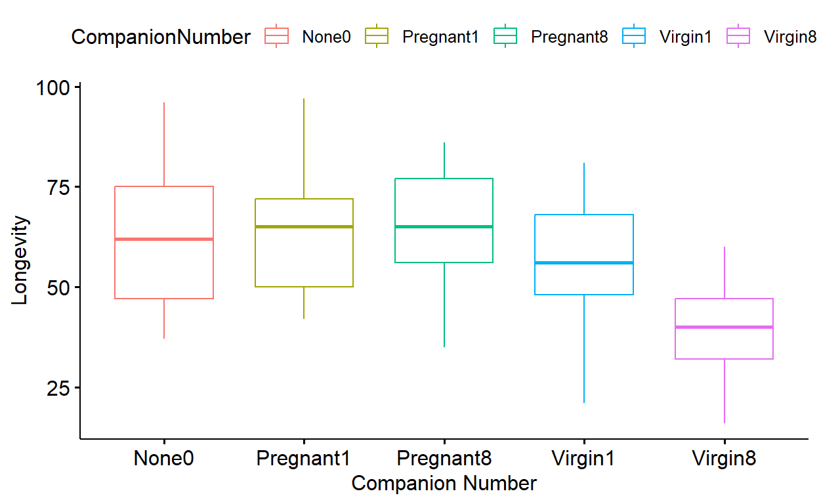
Task: Click the olive Pregnant1 box plot
Action: 304,242
